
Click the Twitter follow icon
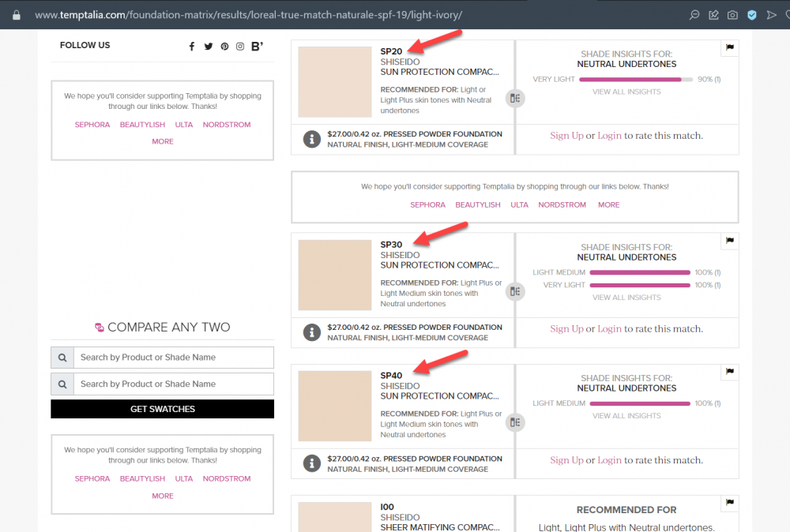(x=208, y=46)
